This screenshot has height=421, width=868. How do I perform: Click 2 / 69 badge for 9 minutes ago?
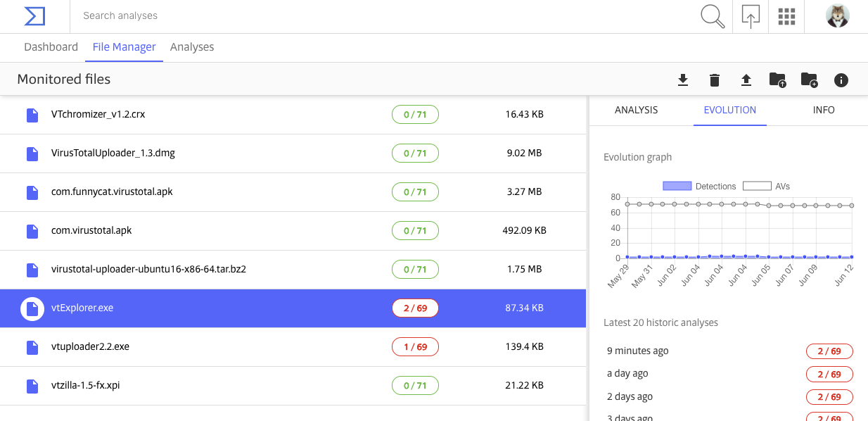click(x=829, y=351)
